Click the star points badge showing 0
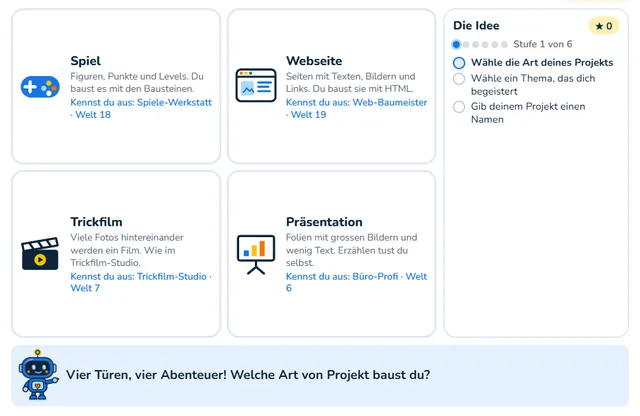Screen dimensions: 640x416 coord(604,26)
